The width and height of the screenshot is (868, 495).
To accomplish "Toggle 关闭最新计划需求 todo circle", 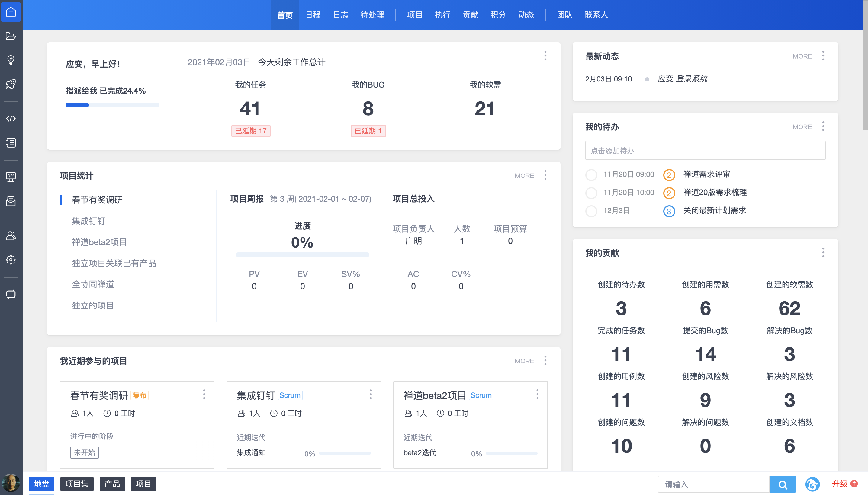I will (591, 211).
